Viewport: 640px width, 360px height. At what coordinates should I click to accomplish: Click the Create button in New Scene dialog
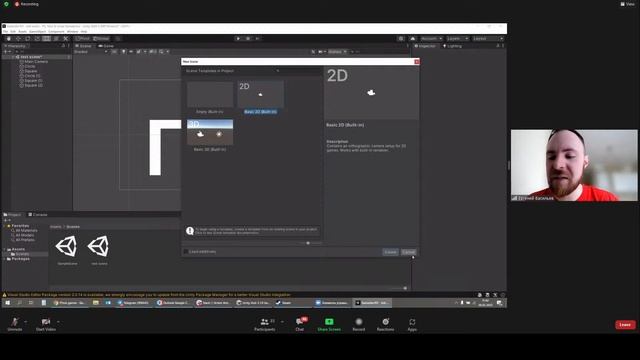[x=390, y=252]
